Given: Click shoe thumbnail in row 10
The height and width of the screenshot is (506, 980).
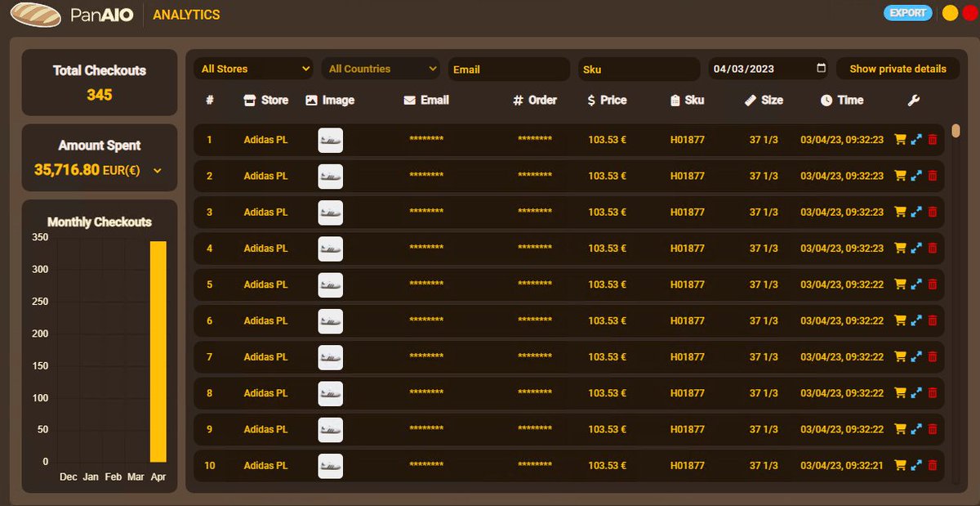Looking at the screenshot, I should point(330,465).
